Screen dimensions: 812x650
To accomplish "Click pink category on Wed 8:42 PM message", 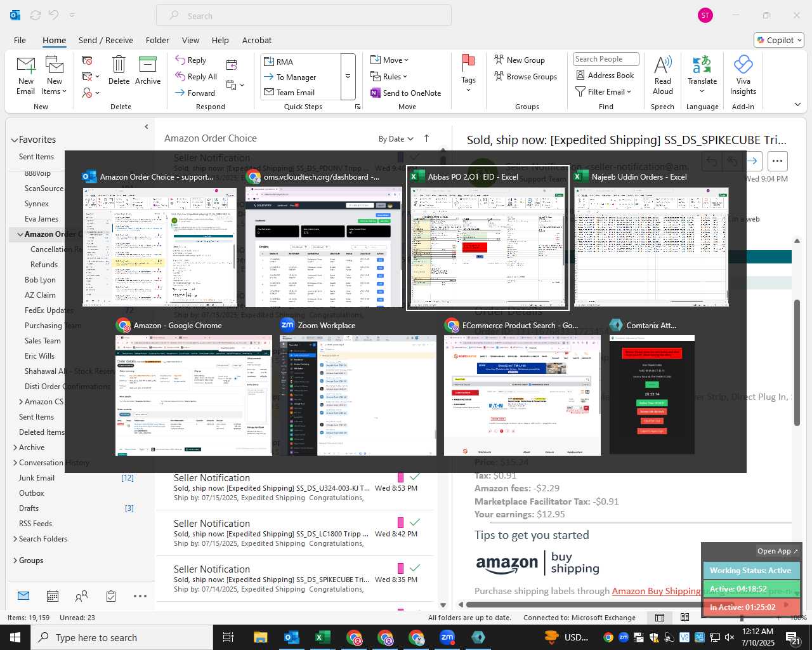I will [400, 522].
